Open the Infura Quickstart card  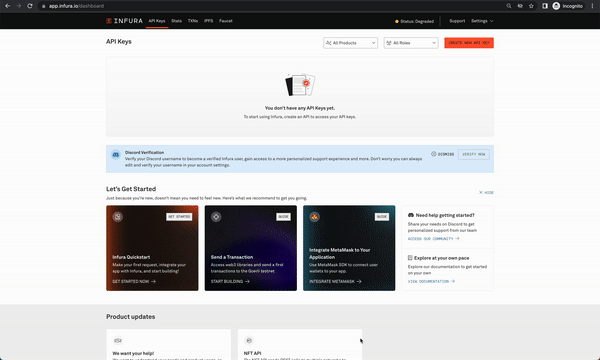[x=152, y=248]
